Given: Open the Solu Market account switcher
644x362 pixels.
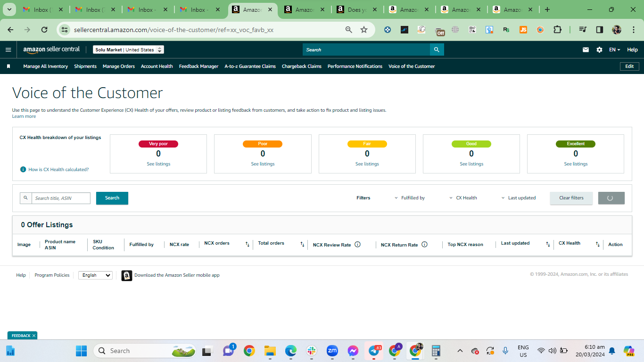Looking at the screenshot, I should (128, 49).
